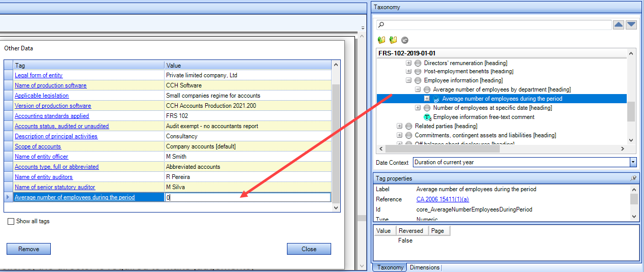Click the numeric tag icon of selected item
The height and width of the screenshot is (272, 644).
click(436, 99)
